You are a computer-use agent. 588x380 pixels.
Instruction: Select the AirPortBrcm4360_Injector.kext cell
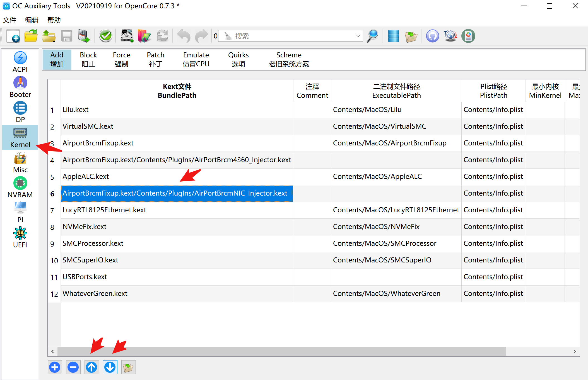[177, 160]
